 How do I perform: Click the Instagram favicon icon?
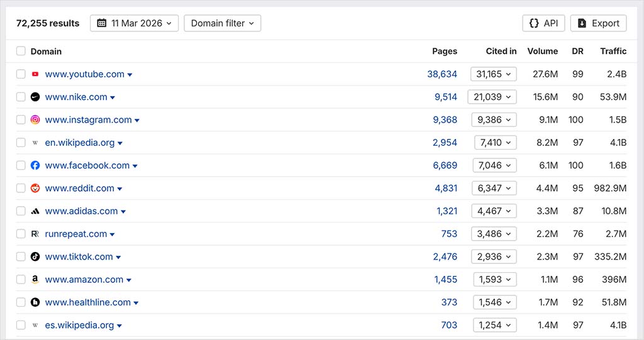[x=35, y=120]
